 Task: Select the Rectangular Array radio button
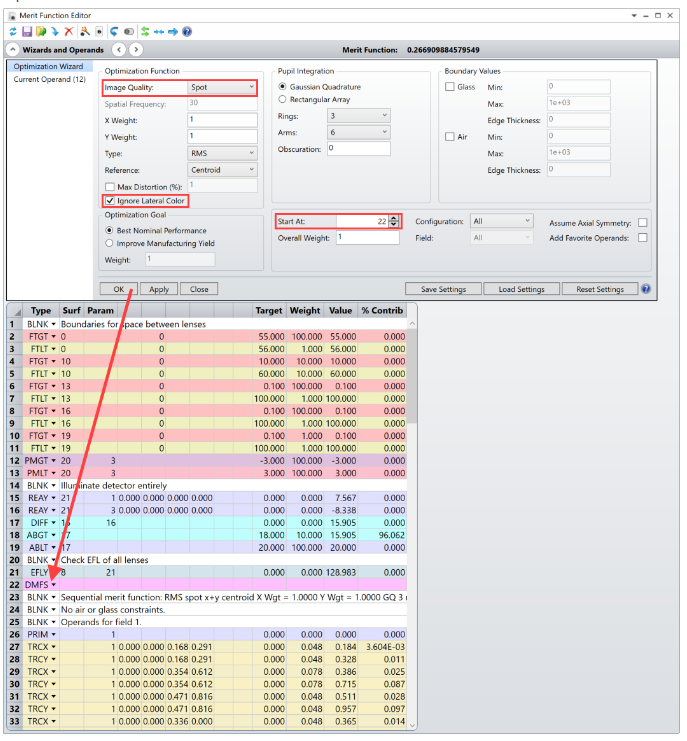point(283,99)
